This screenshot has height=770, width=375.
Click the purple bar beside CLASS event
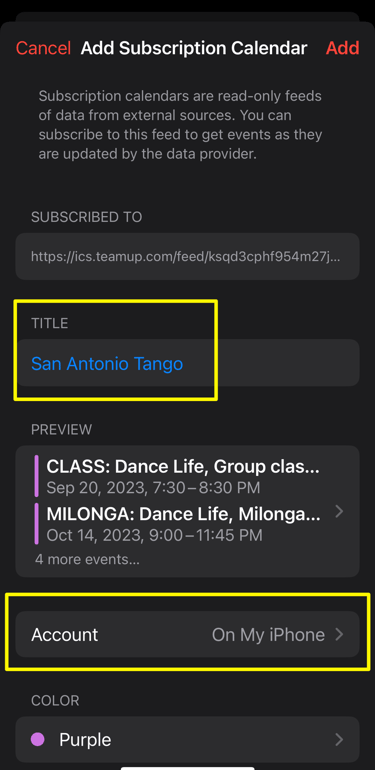[36, 476]
